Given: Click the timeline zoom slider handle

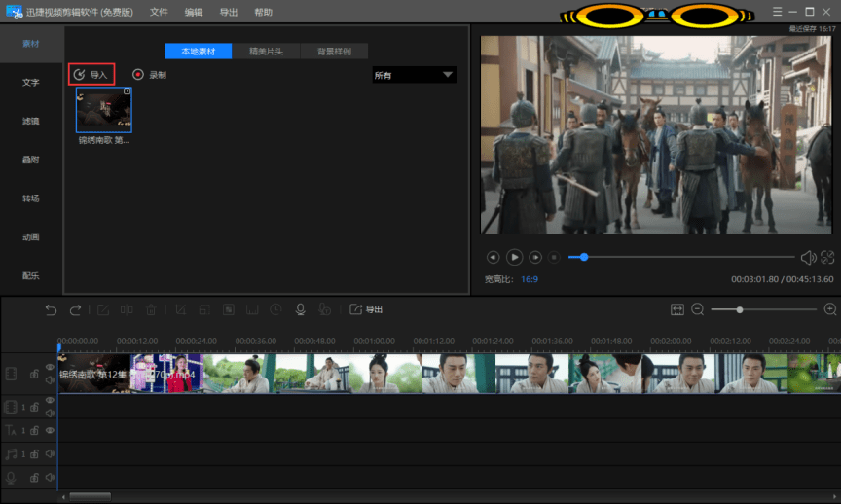Looking at the screenshot, I should [740, 309].
